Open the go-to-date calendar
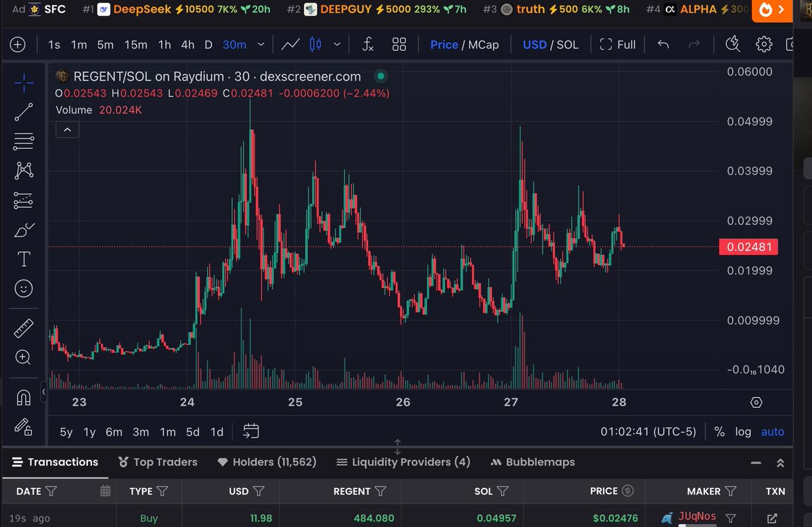The image size is (812, 527). click(x=251, y=431)
